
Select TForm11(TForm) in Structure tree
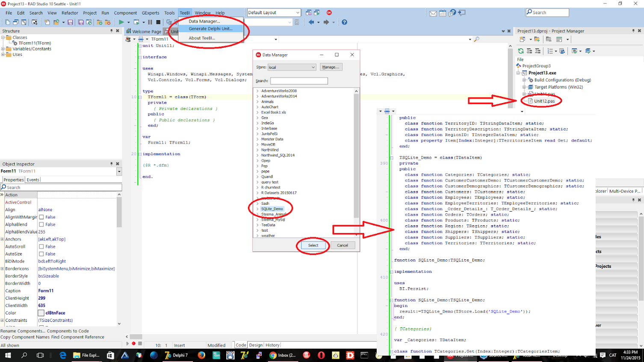click(x=35, y=43)
